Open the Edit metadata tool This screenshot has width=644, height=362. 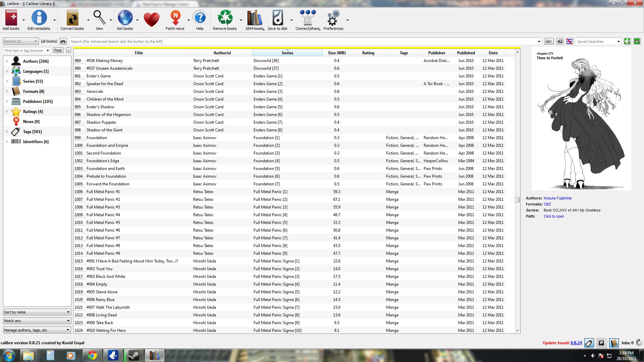click(39, 18)
